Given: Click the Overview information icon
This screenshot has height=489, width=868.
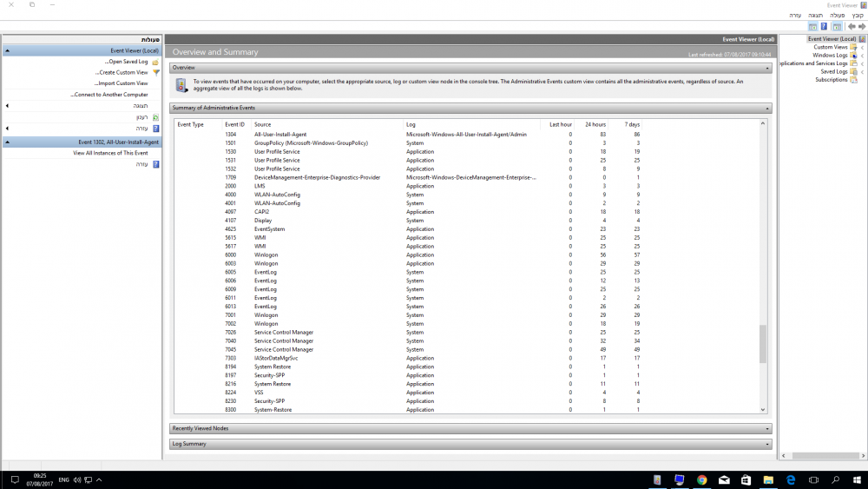Looking at the screenshot, I should point(181,85).
